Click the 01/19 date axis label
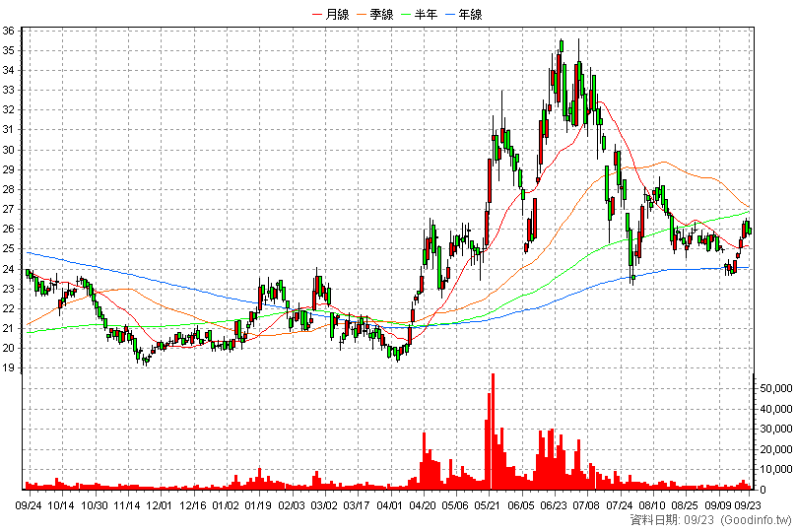This screenshot has width=796, height=532. (x=258, y=505)
